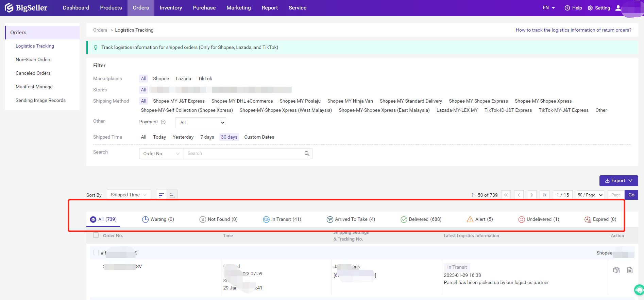Screen dimensions: 644x300
Task: Switch to the In Transit tab
Action: coord(282,219)
